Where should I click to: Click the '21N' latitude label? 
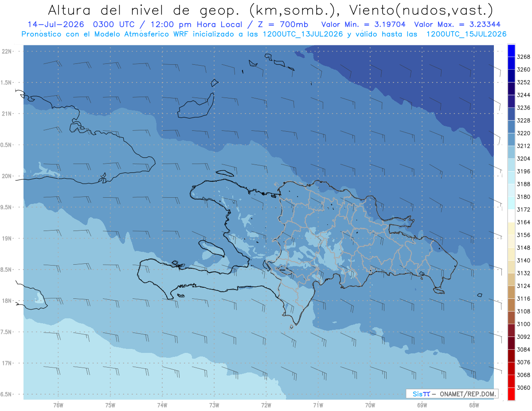[6, 114]
